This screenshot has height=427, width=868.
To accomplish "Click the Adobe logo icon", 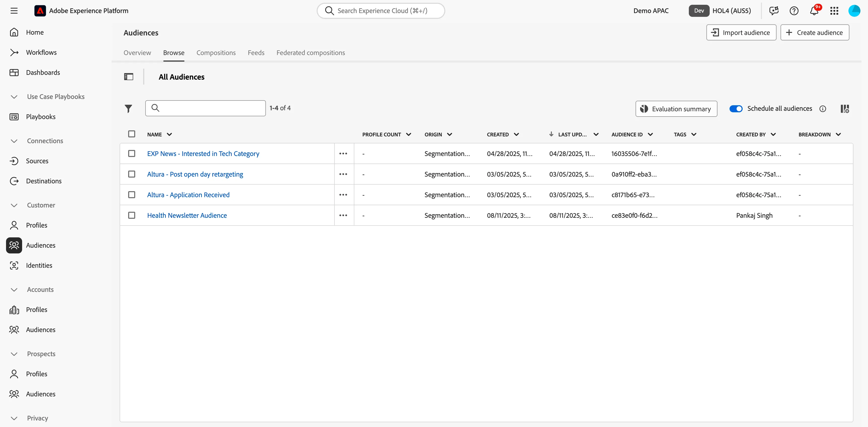I will click(x=40, y=11).
